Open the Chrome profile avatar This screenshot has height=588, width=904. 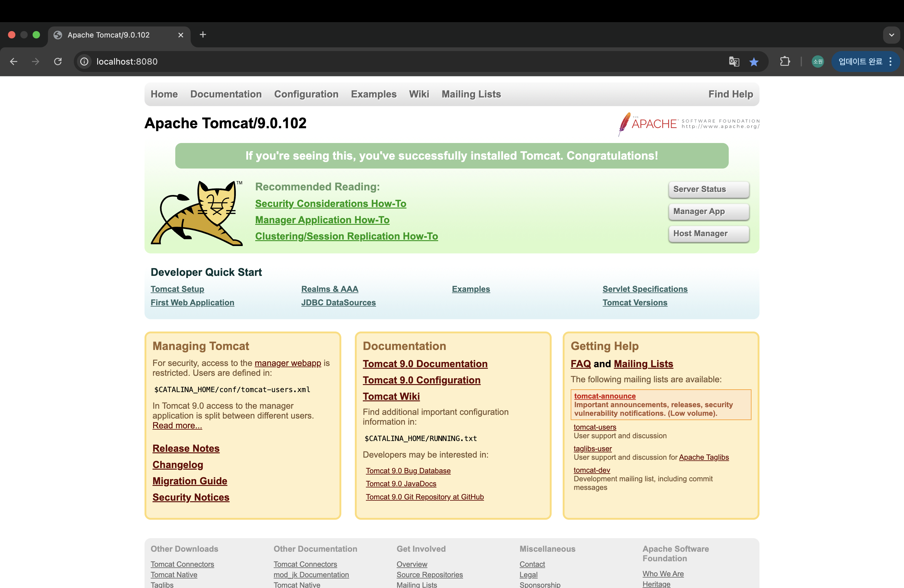(x=818, y=62)
